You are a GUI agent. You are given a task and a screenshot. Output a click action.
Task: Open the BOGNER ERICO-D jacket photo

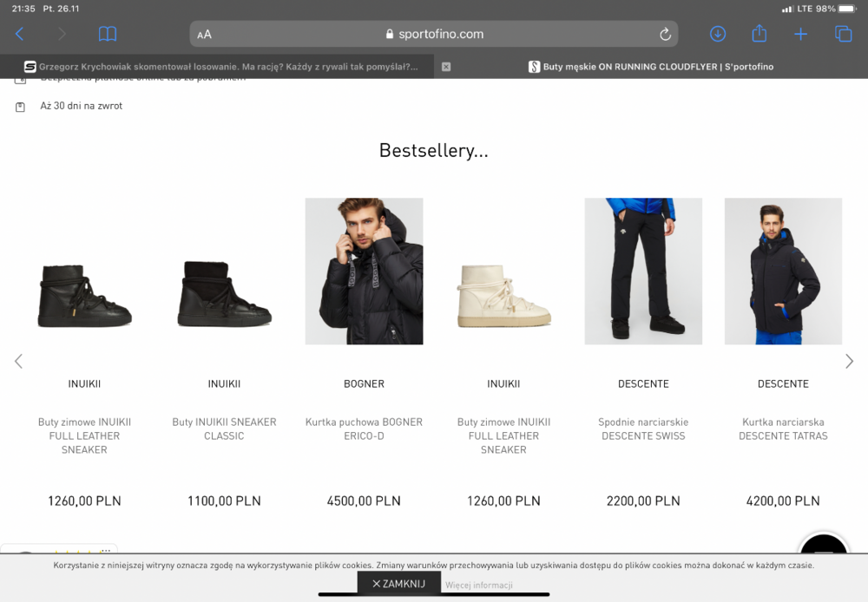tap(365, 272)
